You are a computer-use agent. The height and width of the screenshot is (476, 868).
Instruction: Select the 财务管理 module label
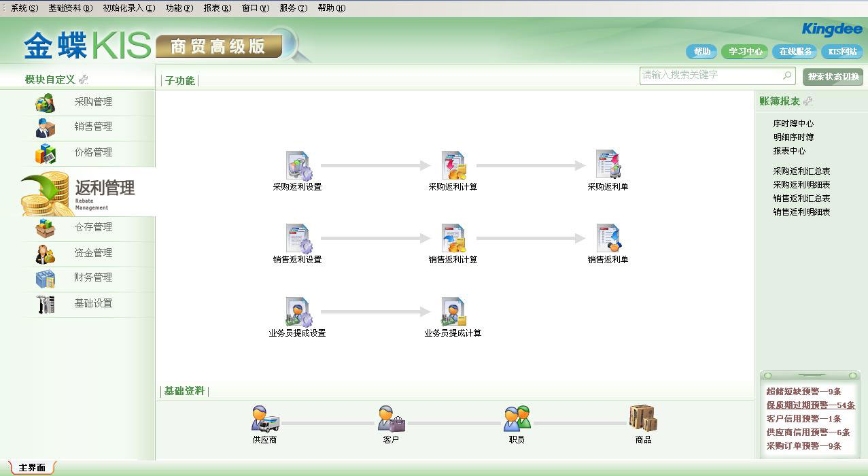93,277
